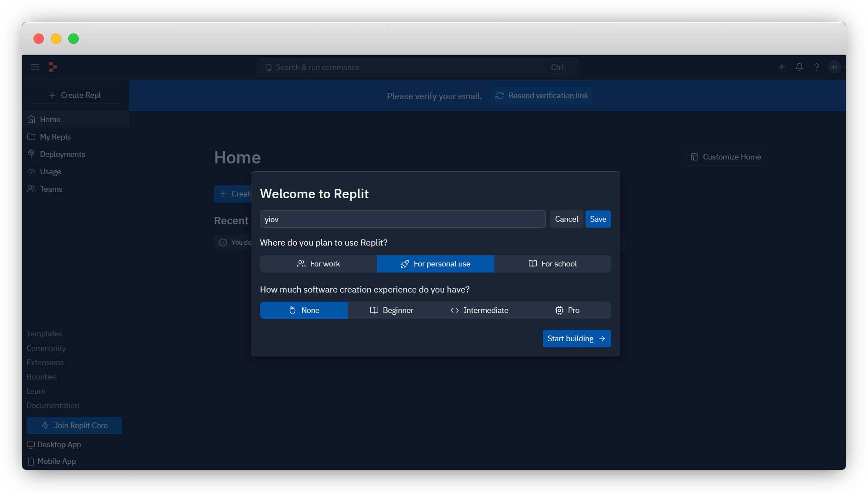The height and width of the screenshot is (492, 868).
Task: Click the yellow macOS minimize button
Action: [x=56, y=39]
